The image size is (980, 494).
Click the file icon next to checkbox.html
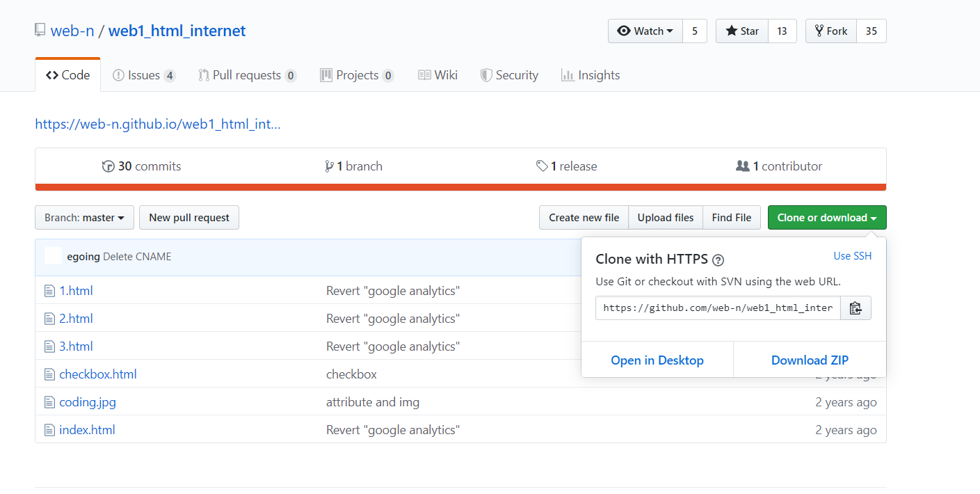point(49,374)
